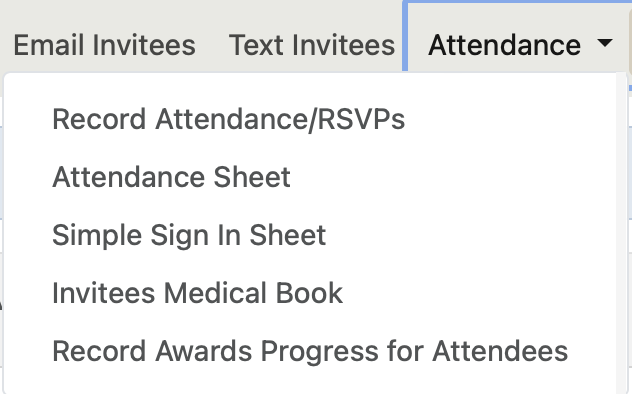The height and width of the screenshot is (394, 632).
Task: Open Invitees Medical Book
Action: (x=198, y=293)
